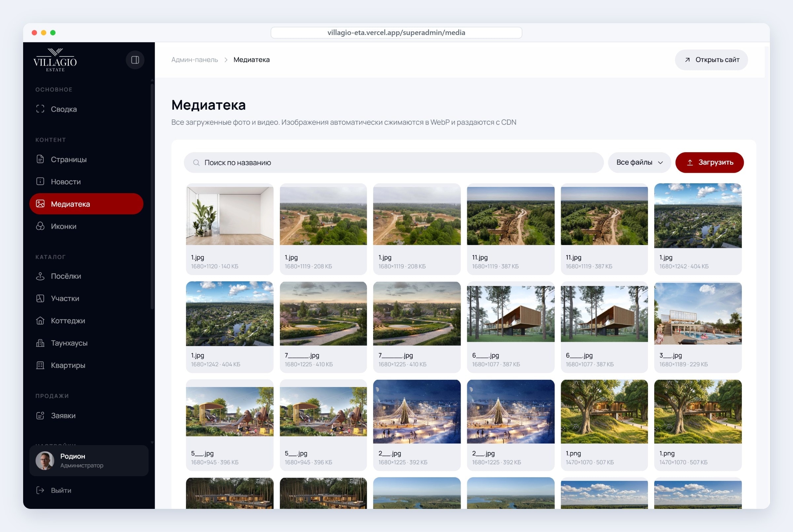Click the external arrow icon on Открыть сайт
The height and width of the screenshot is (532, 793).
(x=687, y=60)
